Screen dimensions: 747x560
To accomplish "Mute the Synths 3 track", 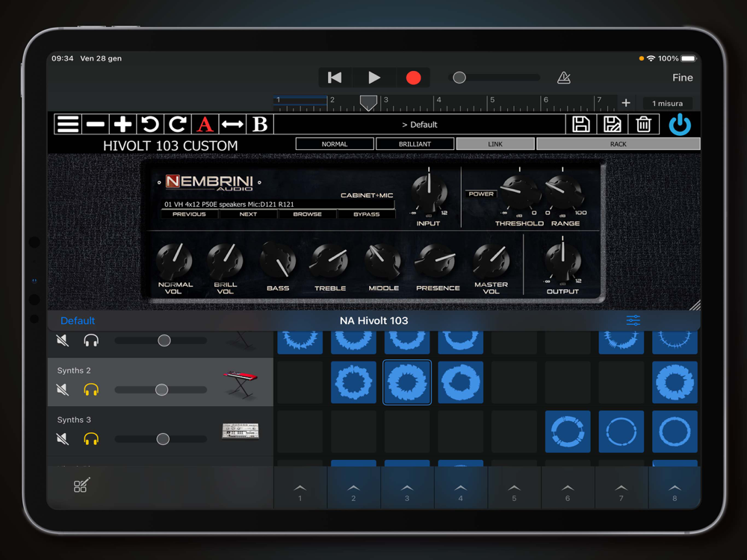I will (x=63, y=438).
